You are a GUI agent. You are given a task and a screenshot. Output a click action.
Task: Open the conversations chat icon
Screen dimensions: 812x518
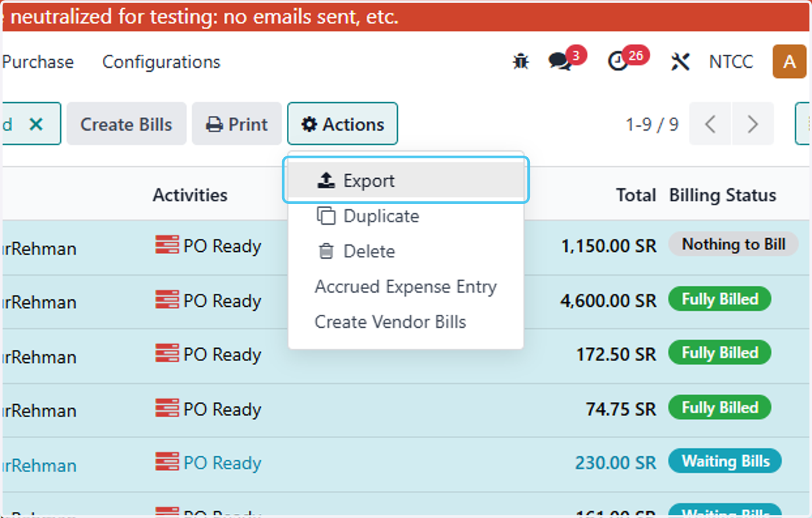(x=560, y=62)
